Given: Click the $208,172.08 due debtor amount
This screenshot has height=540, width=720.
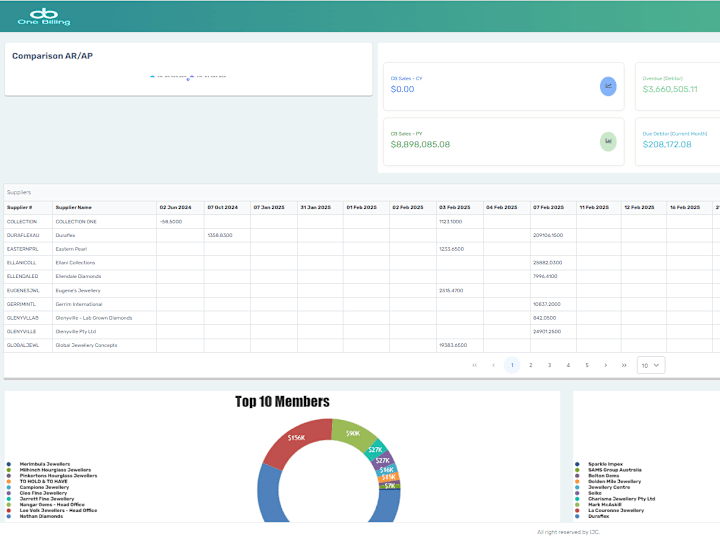Looking at the screenshot, I should tap(667, 144).
